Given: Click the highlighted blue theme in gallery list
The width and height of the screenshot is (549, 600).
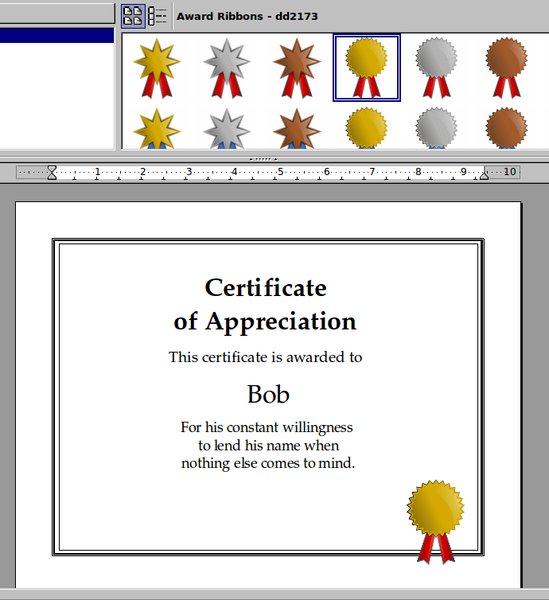Looking at the screenshot, I should [57, 35].
